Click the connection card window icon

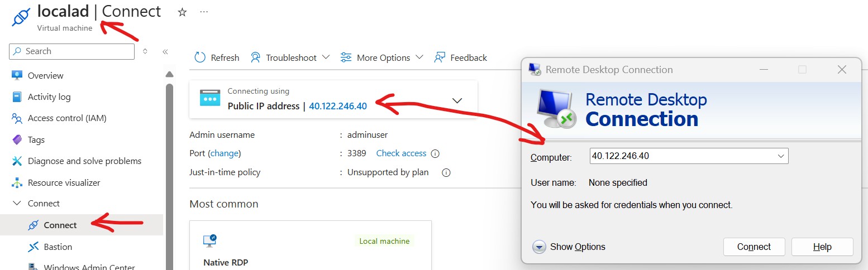pos(210,98)
